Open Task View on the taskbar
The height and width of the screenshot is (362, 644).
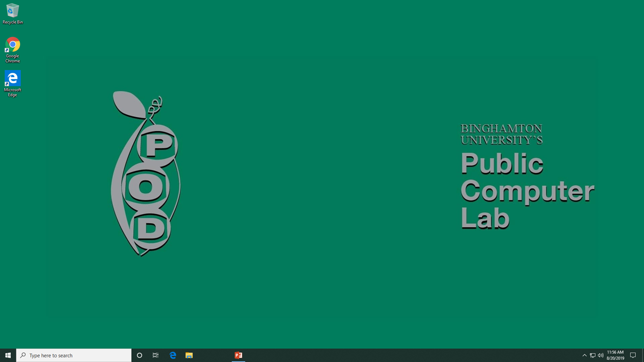[155, 355]
